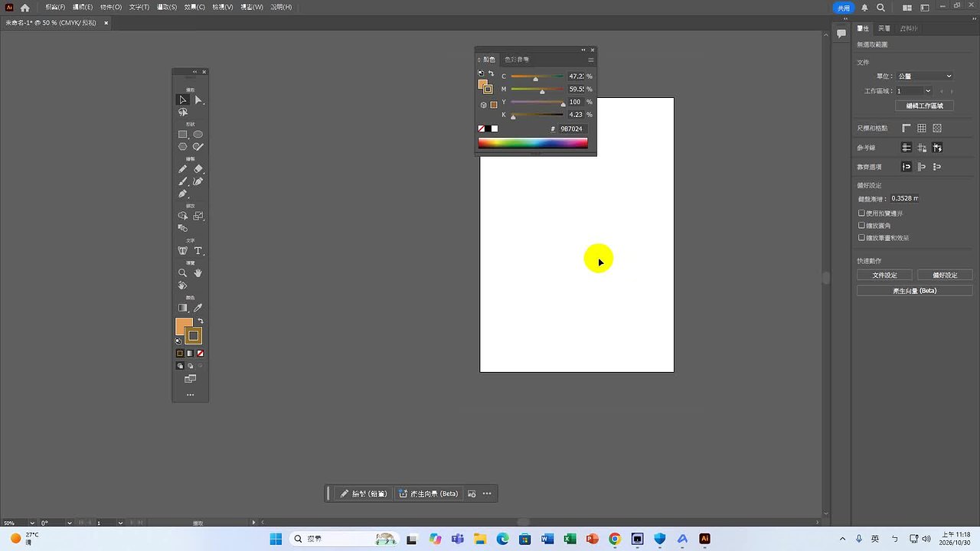
Task: Switch to 資料庫 panel tab
Action: (x=909, y=28)
